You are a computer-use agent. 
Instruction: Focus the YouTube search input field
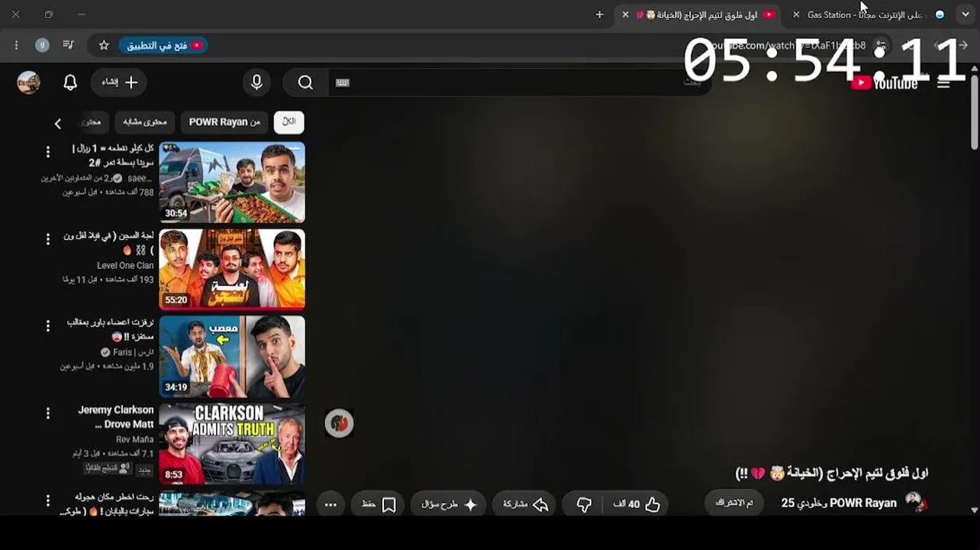pyautogui.click(x=519, y=82)
